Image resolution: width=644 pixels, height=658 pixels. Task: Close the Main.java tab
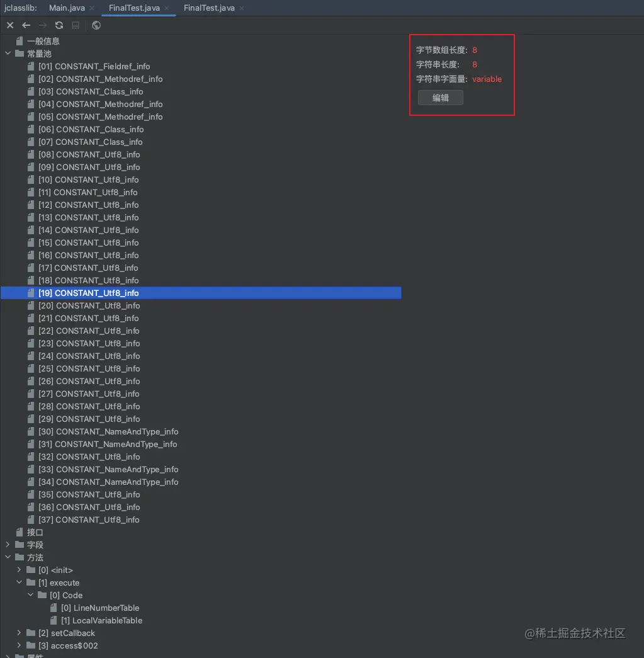(92, 8)
